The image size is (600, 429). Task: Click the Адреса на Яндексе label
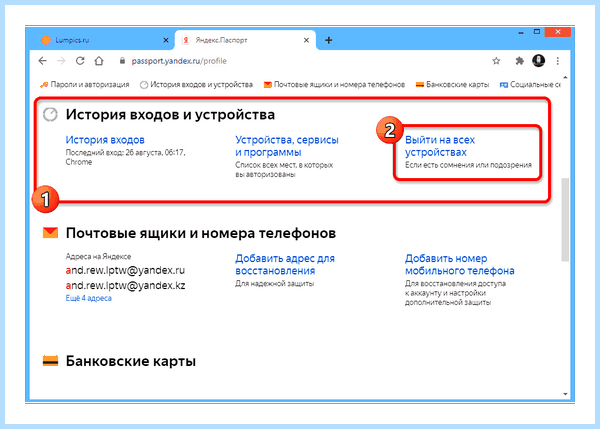click(x=98, y=256)
